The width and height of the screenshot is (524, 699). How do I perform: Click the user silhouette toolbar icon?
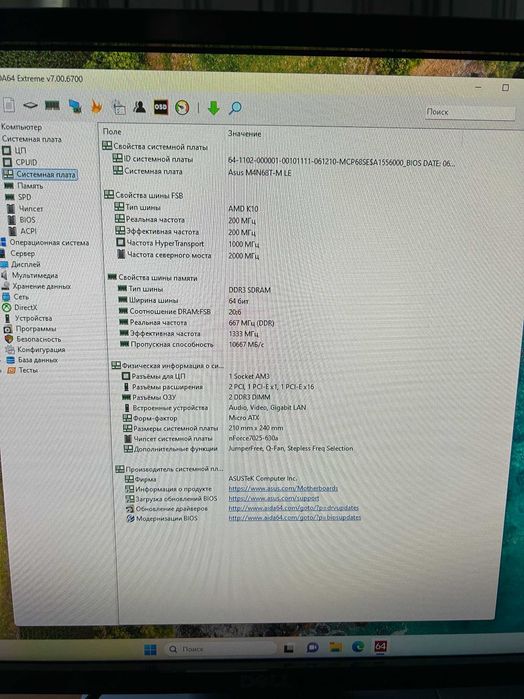coord(139,107)
